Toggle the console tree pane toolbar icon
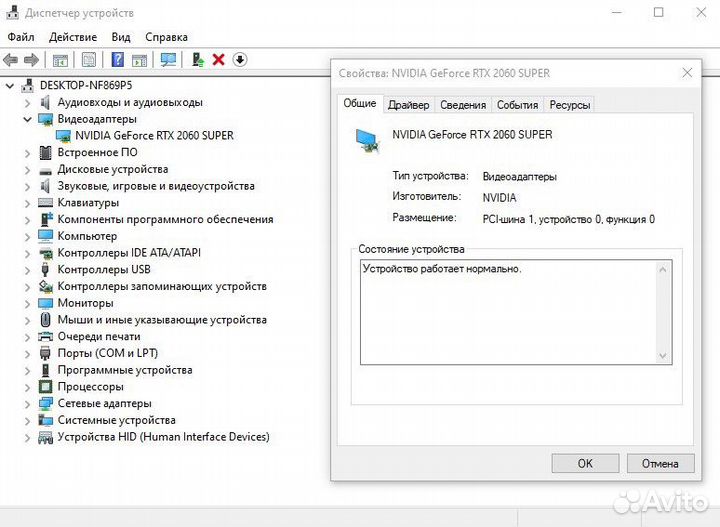 pos(60,60)
